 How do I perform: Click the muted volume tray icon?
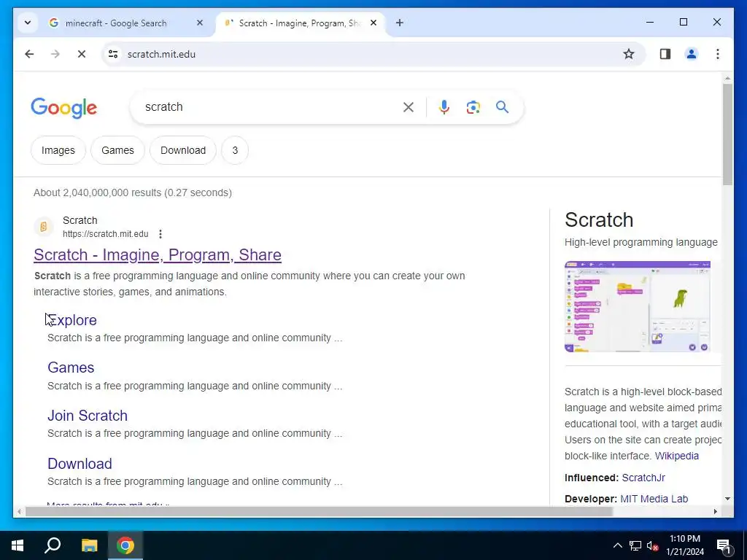[x=653, y=545]
